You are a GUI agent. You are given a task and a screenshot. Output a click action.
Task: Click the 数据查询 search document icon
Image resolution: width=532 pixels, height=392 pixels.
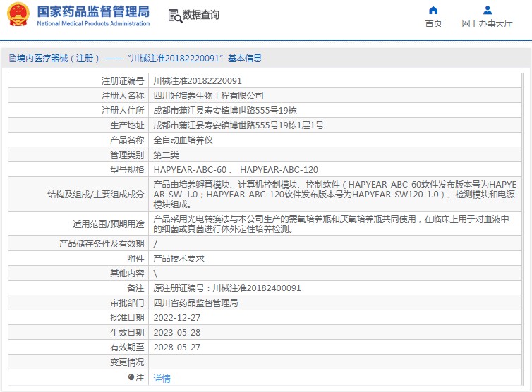175,16
